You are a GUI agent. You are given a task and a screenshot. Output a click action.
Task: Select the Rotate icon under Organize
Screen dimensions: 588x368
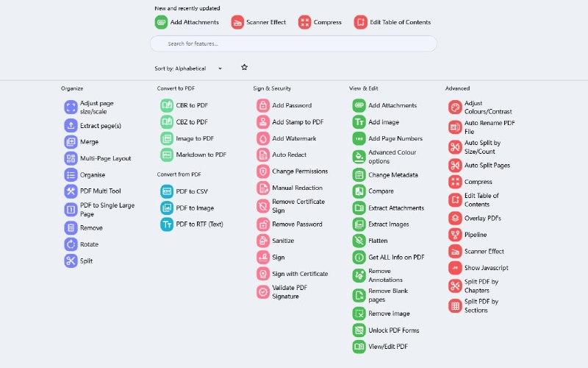point(71,244)
